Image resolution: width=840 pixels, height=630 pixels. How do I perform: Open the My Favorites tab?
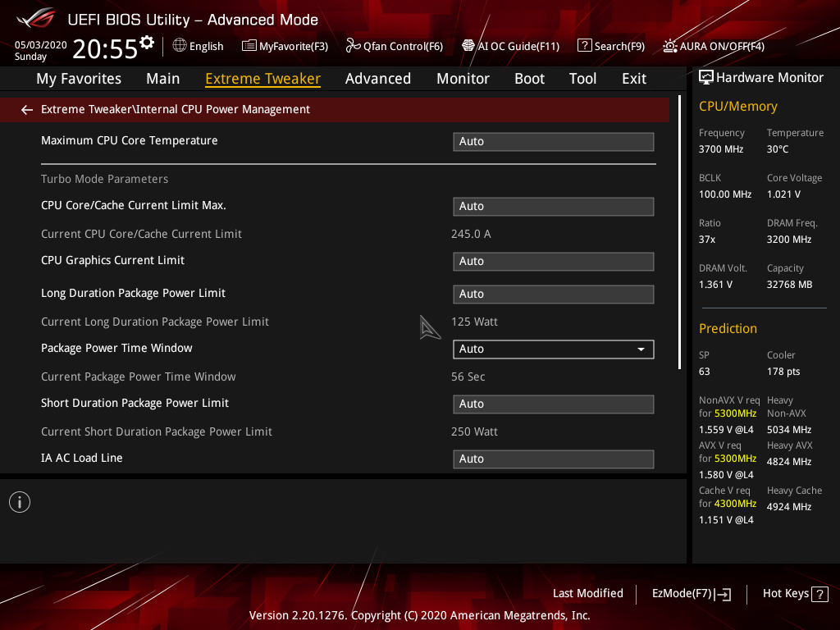[79, 79]
